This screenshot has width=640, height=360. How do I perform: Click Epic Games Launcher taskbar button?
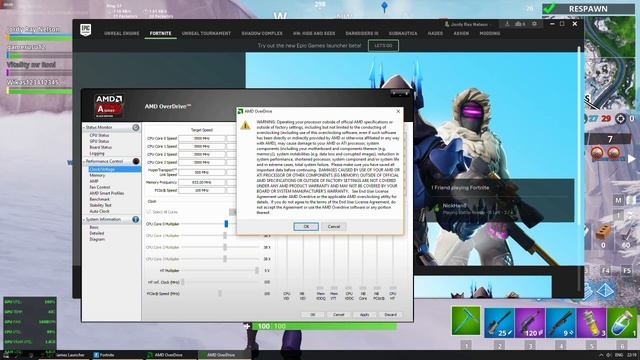click(65, 355)
